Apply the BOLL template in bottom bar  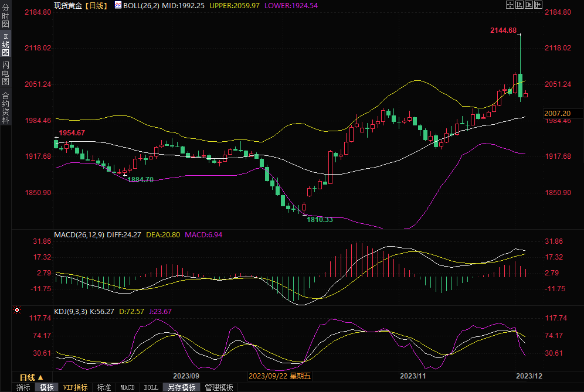(x=151, y=387)
